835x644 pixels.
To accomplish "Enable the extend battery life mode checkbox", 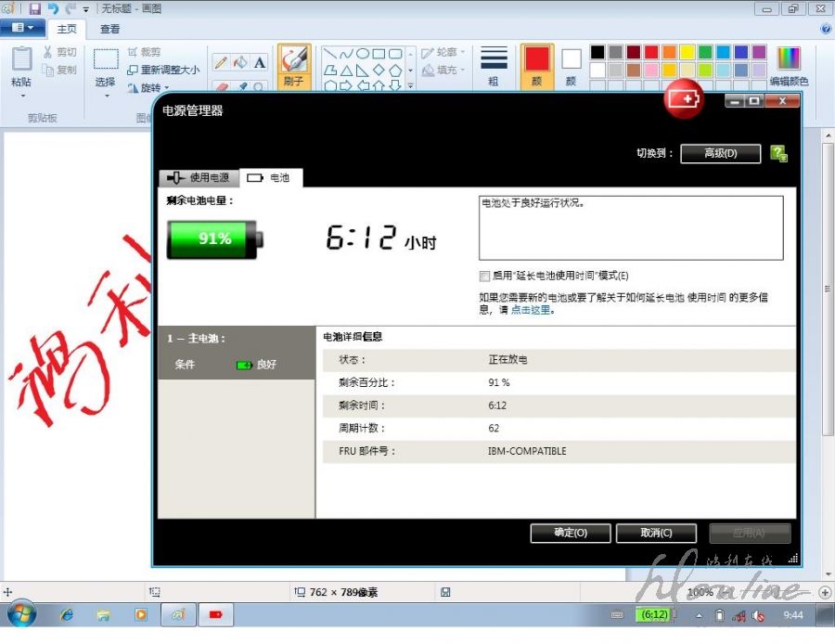I will (x=484, y=276).
